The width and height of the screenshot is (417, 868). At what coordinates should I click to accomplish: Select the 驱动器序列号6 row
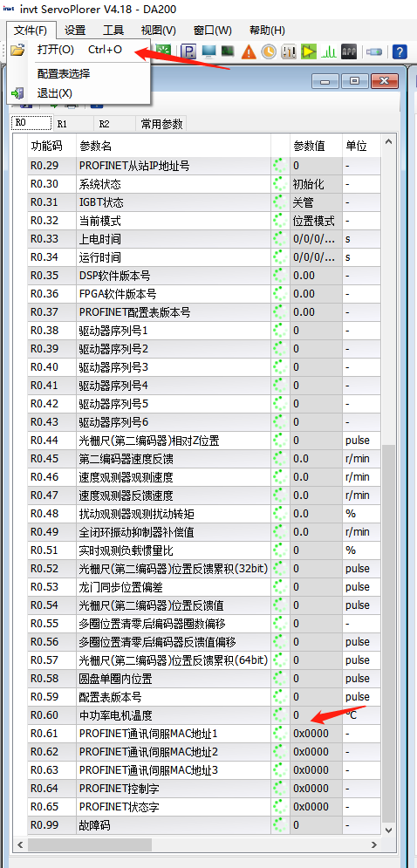[x=205, y=422]
